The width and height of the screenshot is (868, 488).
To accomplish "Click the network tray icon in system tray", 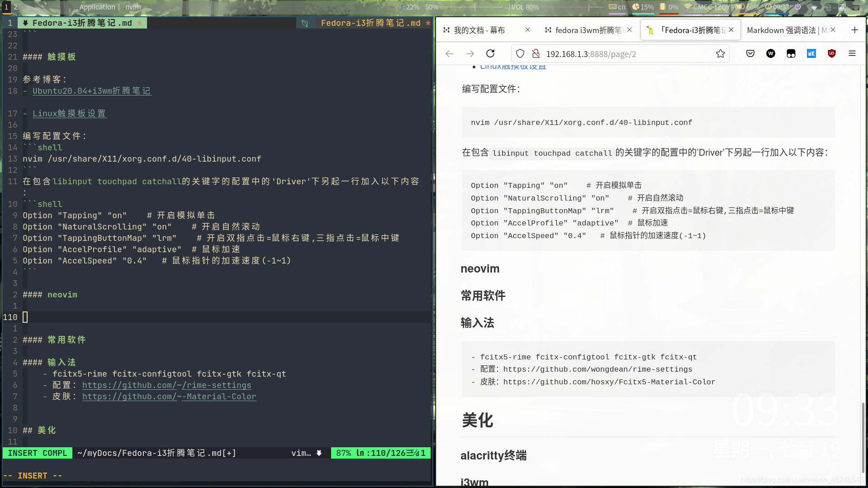I will click(814, 7).
